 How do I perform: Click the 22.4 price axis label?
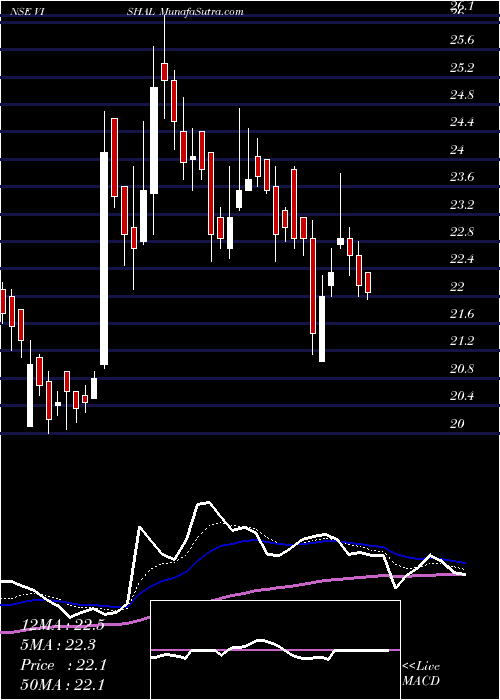pyautogui.click(x=462, y=259)
